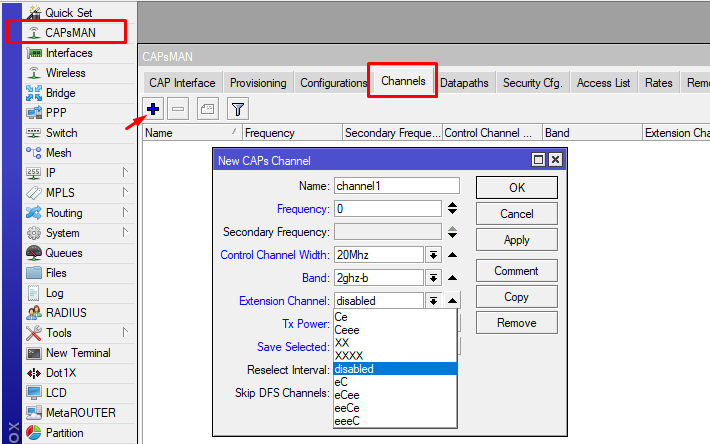Choose XXXX in the dropdown list
Image resolution: width=710 pixels, height=444 pixels.
tap(349, 355)
